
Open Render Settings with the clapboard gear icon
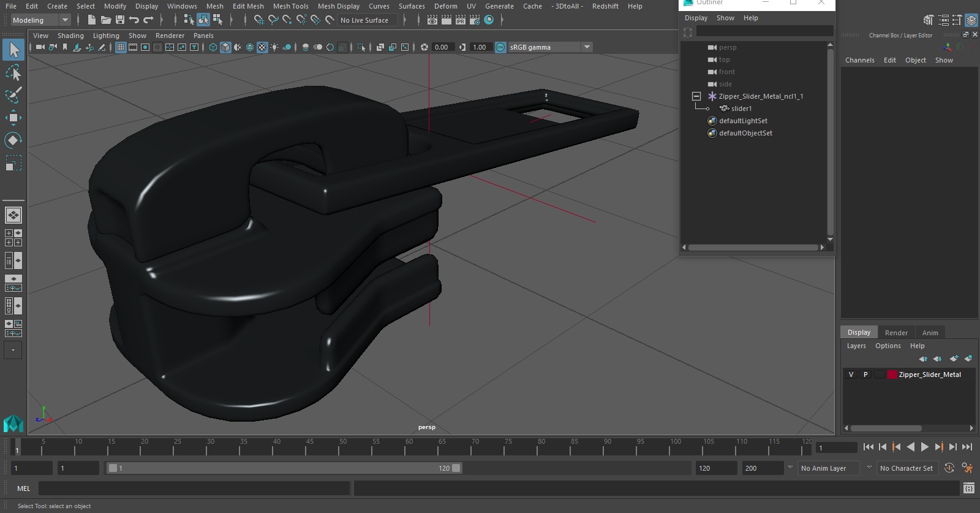click(x=475, y=20)
